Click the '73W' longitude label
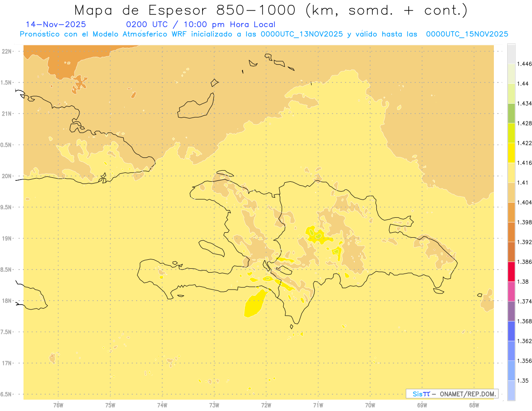532x411 pixels. tap(214, 405)
